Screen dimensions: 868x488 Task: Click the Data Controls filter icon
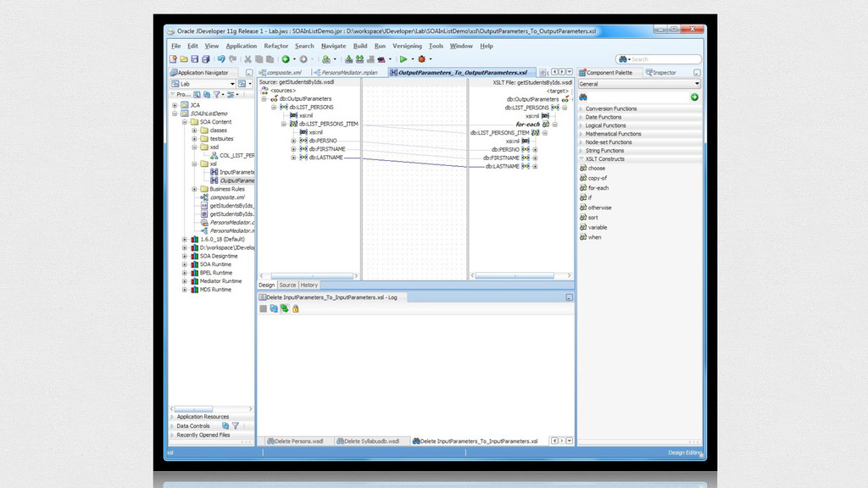pos(236,426)
